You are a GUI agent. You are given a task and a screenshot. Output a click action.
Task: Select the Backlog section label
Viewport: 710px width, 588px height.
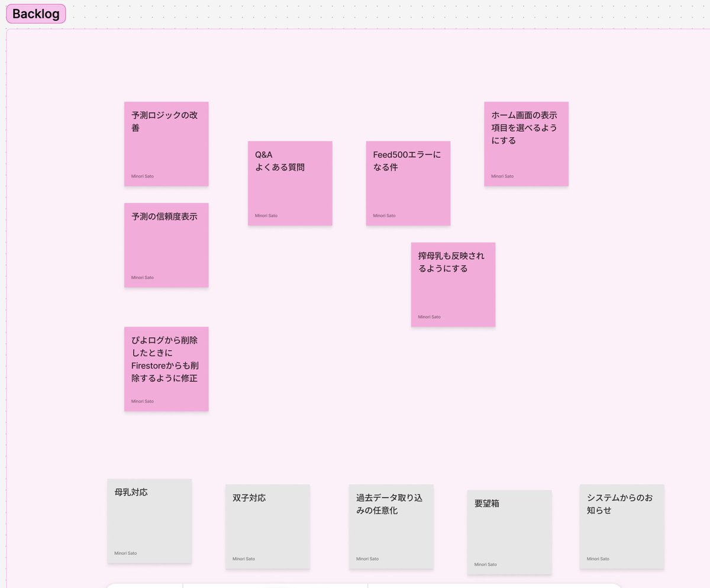click(x=36, y=14)
